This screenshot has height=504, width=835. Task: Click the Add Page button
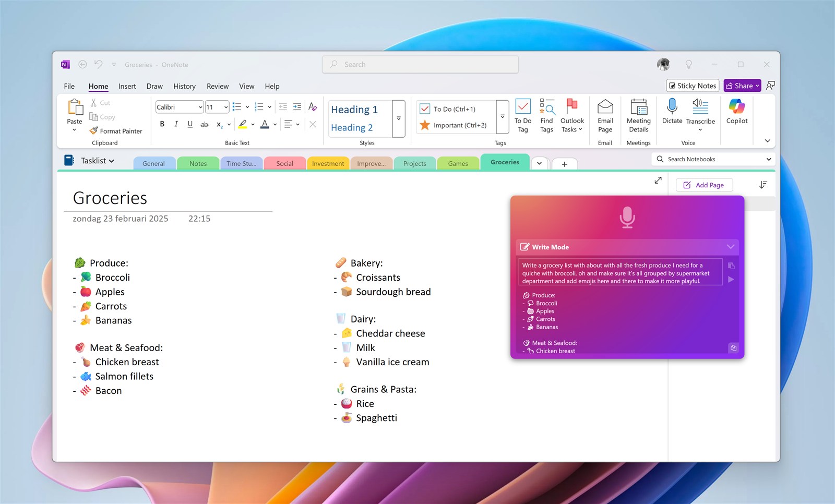[x=704, y=185]
